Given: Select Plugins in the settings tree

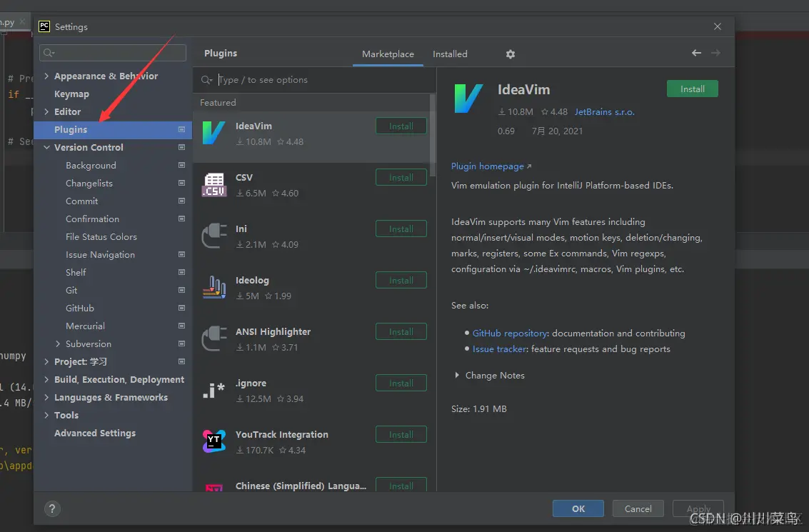Looking at the screenshot, I should pos(113,129).
